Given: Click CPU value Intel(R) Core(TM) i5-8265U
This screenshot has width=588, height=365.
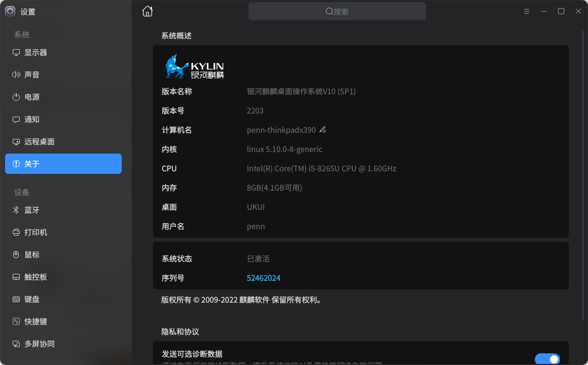Looking at the screenshot, I should pos(321,169).
